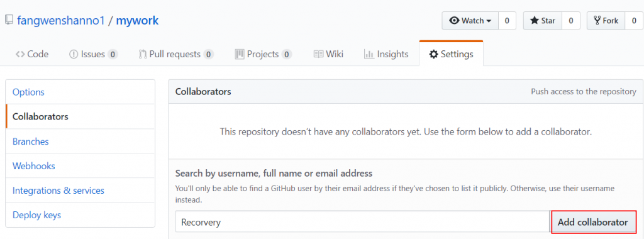Open the fangwenshanno1 owner link
Image resolution: width=644 pixels, height=239 pixels.
point(61,21)
